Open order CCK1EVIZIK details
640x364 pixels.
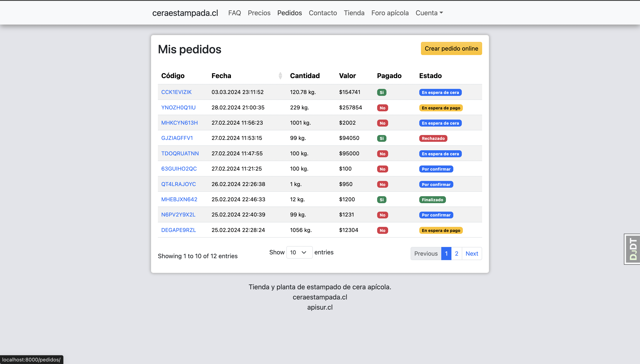(x=176, y=92)
